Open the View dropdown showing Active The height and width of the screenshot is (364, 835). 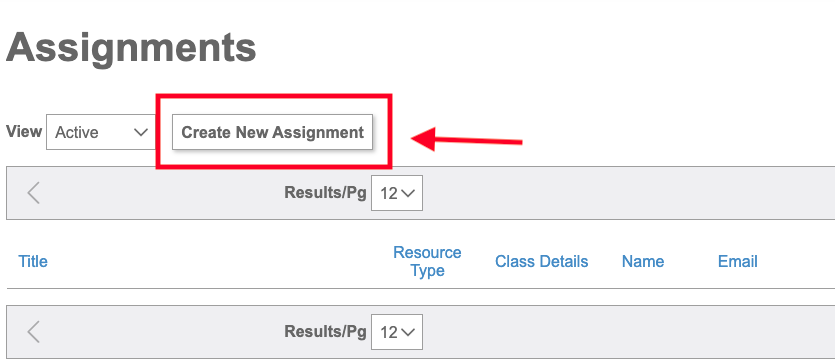pyautogui.click(x=101, y=132)
